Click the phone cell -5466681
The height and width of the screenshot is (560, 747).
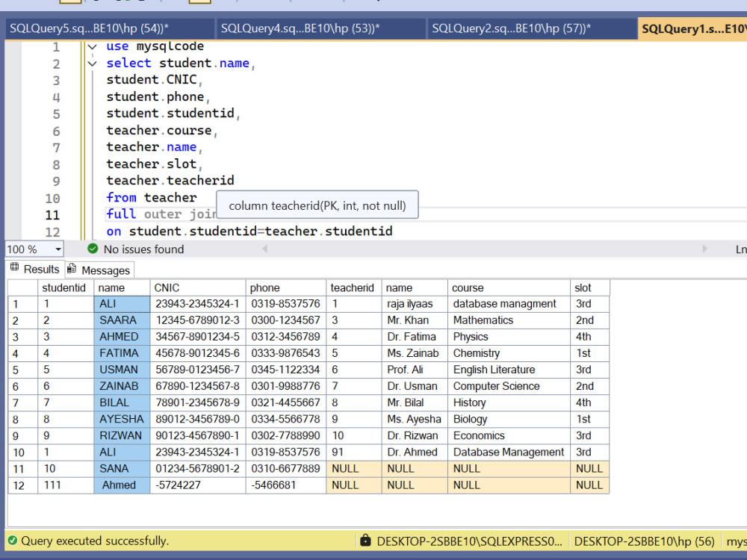click(286, 485)
